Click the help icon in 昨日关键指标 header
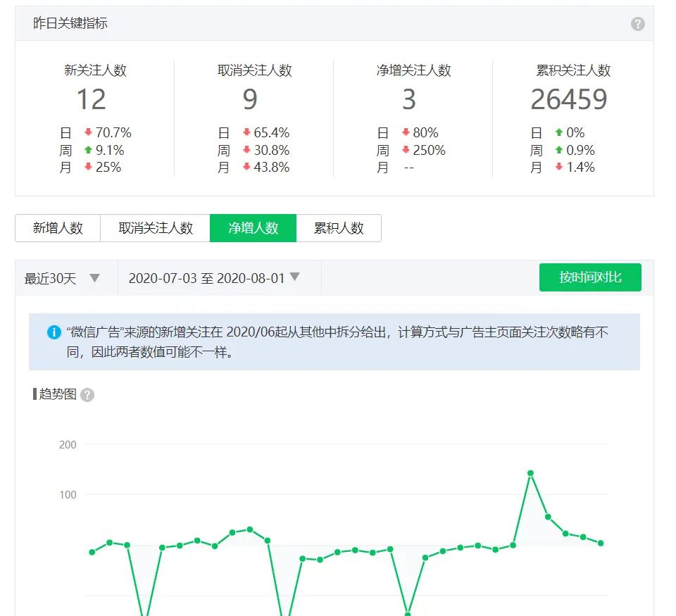Image resolution: width=676 pixels, height=616 pixels. 638,24
